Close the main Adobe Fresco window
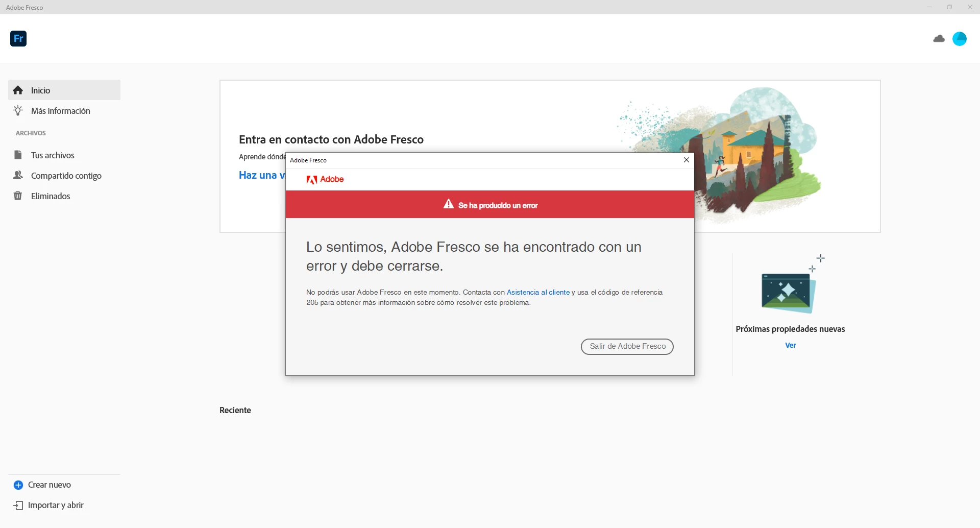The image size is (980, 528). [970, 7]
